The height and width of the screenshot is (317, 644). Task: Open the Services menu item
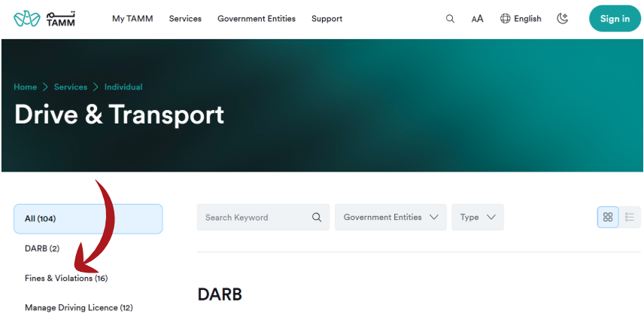point(185,19)
